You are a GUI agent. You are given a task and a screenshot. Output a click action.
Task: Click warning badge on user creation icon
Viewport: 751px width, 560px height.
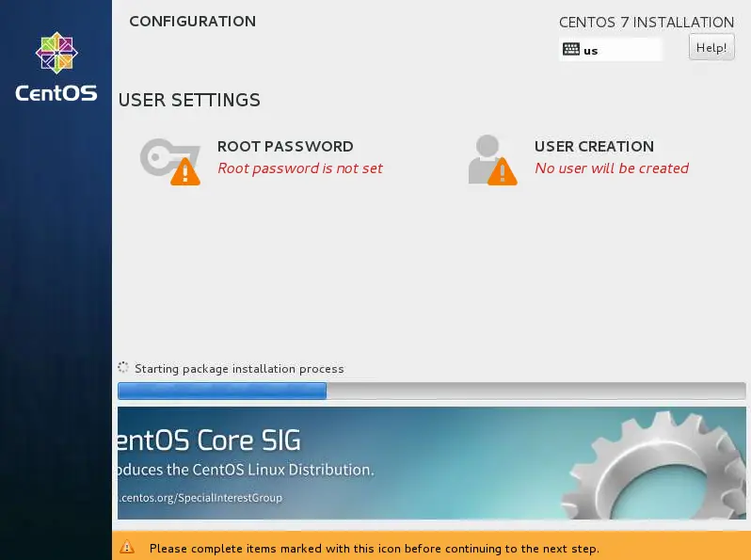(503, 171)
